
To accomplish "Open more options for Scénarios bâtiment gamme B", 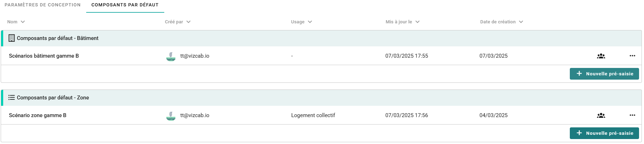I will pos(632,56).
